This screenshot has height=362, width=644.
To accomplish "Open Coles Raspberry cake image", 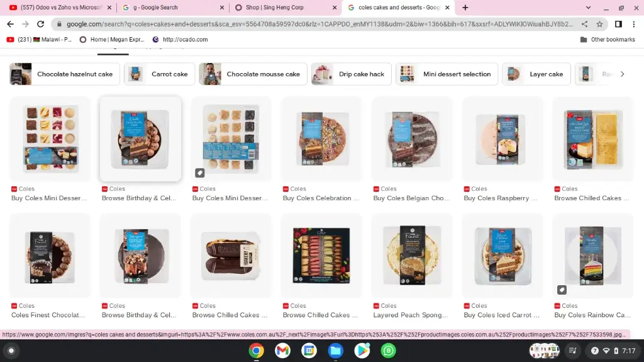I will point(502,139).
